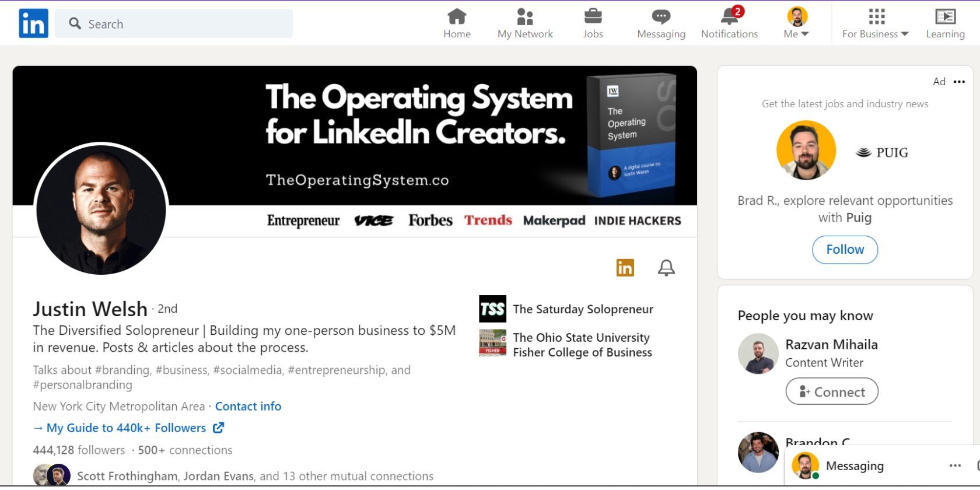Click the TSS company logo icon
Image resolution: width=980 pixels, height=490 pixels.
tap(492, 309)
